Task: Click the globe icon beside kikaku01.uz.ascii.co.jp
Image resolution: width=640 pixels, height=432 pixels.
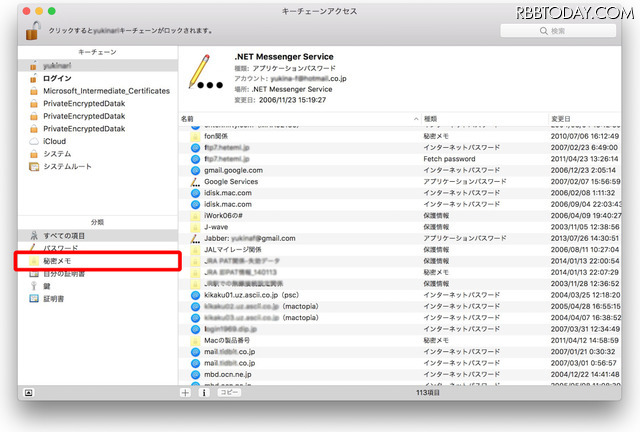Action: pos(196,295)
